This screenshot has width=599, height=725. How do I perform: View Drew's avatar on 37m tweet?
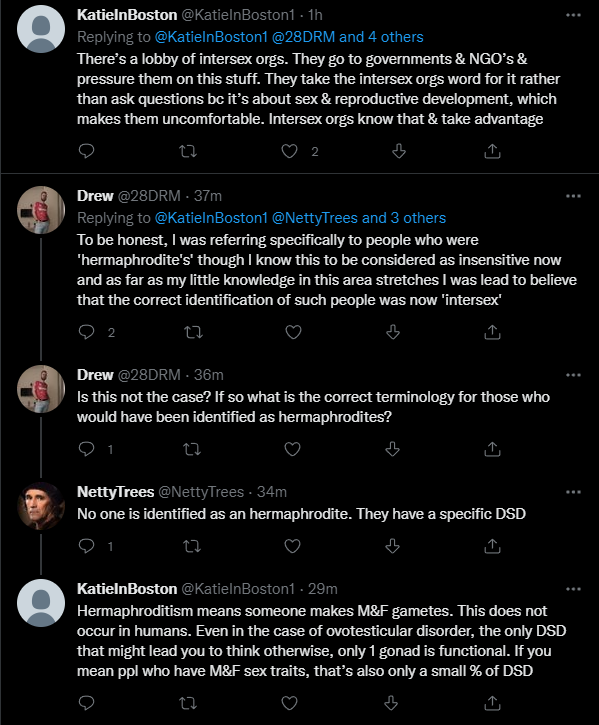coord(41,210)
